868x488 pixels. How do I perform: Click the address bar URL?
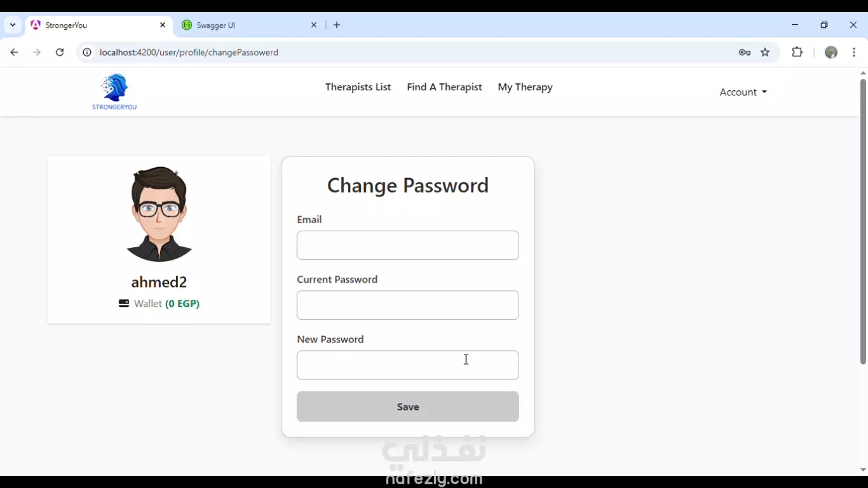(x=189, y=53)
